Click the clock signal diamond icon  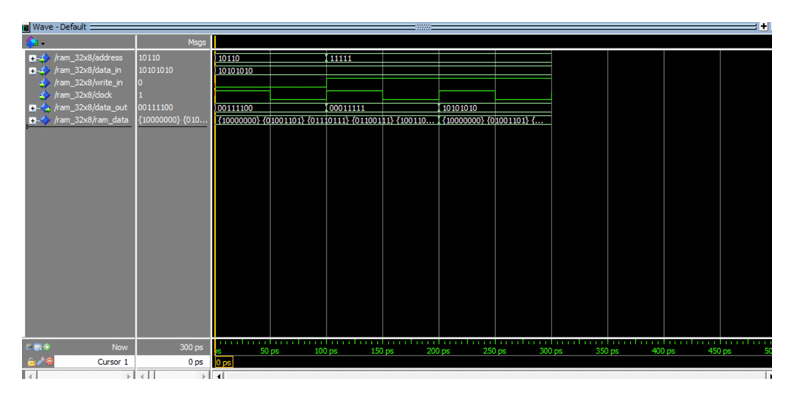(44, 96)
